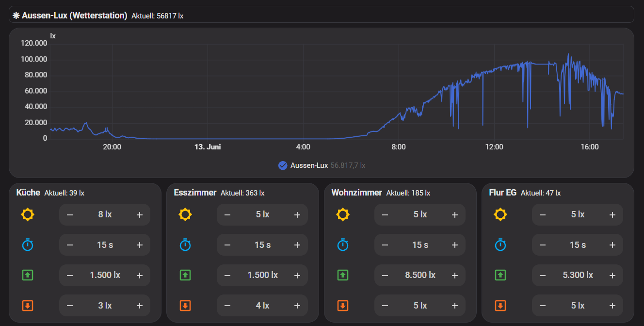The image size is (644, 326).
Task: Increase Küche 1.500 lx threshold
Action: 140,275
